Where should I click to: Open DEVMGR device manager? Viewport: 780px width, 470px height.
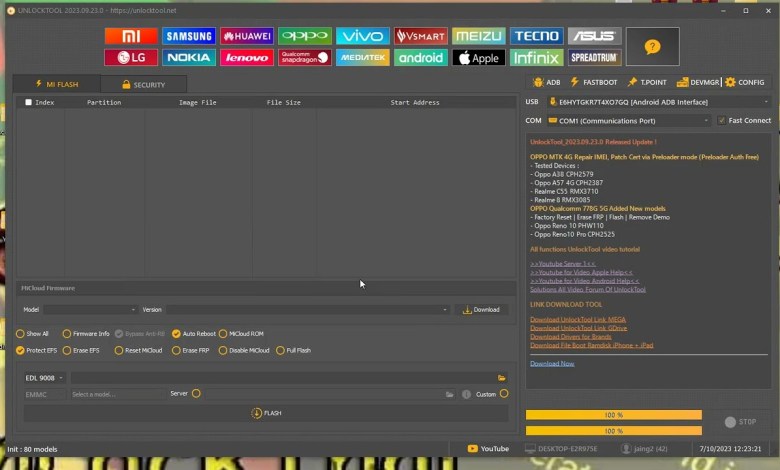click(698, 83)
